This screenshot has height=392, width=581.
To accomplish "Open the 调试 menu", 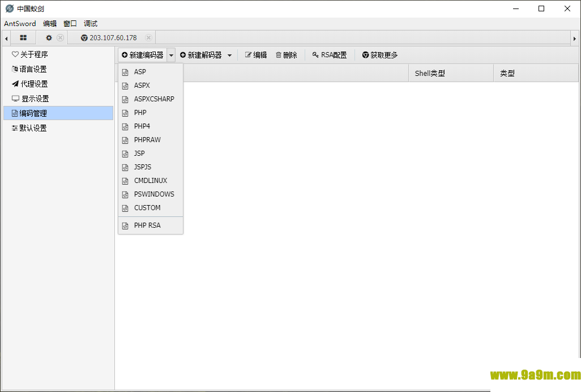I will point(91,23).
